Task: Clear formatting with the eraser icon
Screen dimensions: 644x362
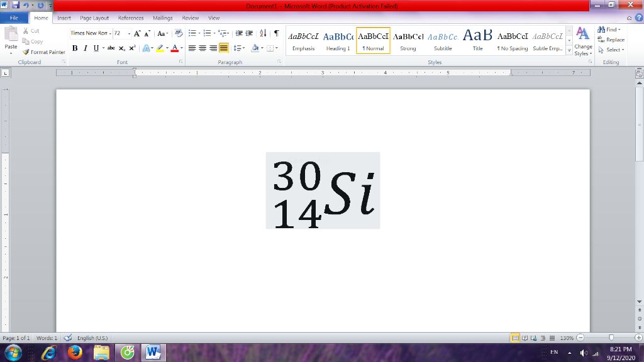Action: pos(178,33)
